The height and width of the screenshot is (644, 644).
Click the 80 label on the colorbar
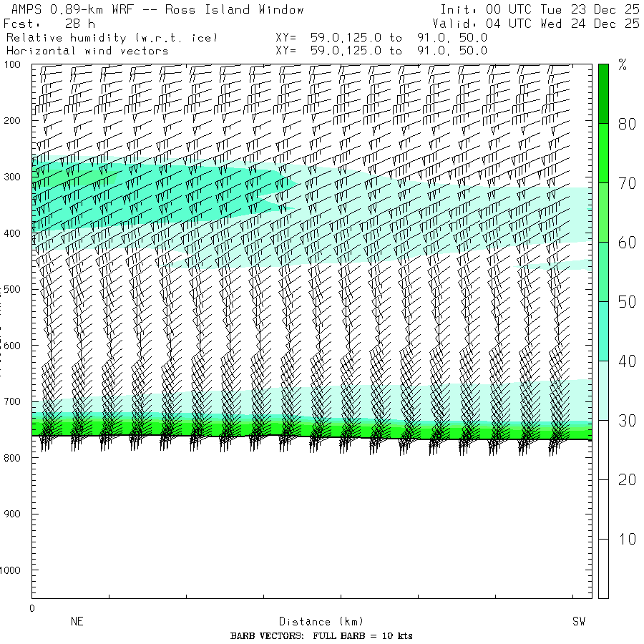coord(627,124)
